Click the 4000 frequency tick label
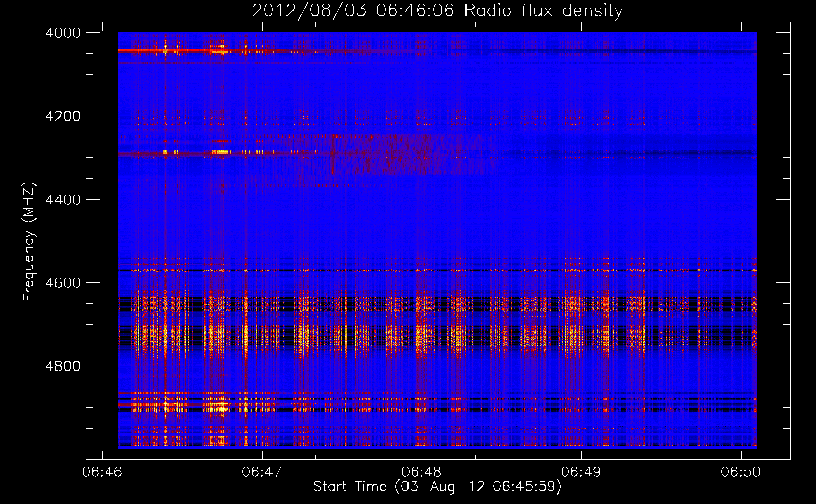Viewport: 816px width, 504px height. pyautogui.click(x=63, y=33)
